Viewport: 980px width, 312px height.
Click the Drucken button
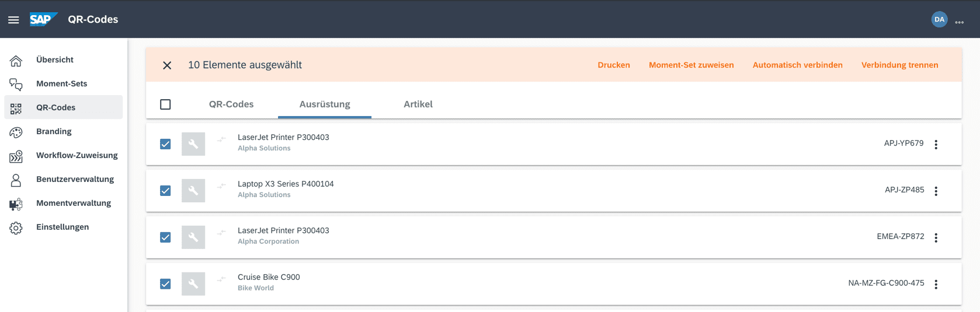coord(614,65)
